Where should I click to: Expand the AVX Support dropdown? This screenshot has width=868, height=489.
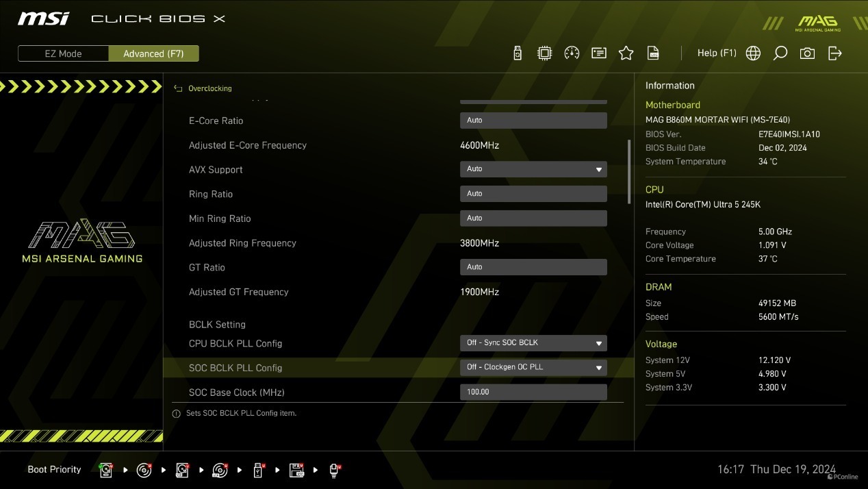coord(533,169)
